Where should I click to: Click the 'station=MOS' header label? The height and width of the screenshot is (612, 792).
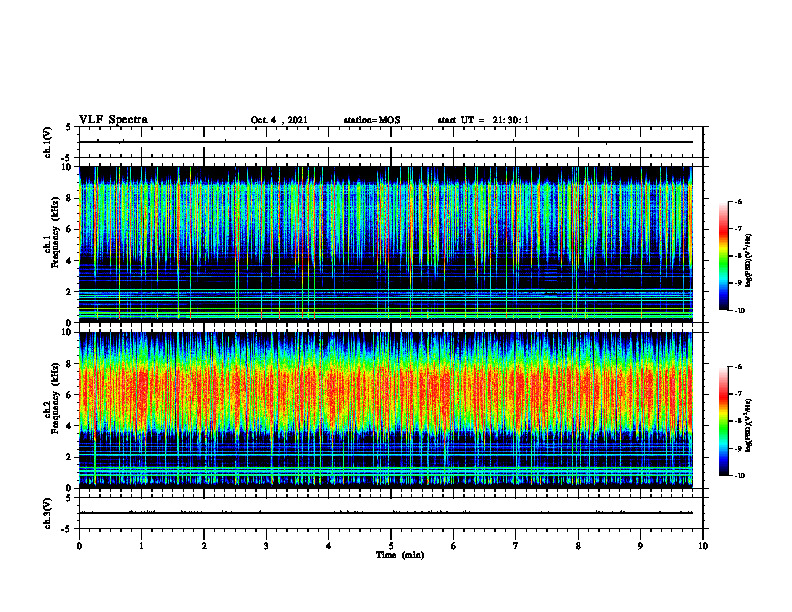point(372,120)
